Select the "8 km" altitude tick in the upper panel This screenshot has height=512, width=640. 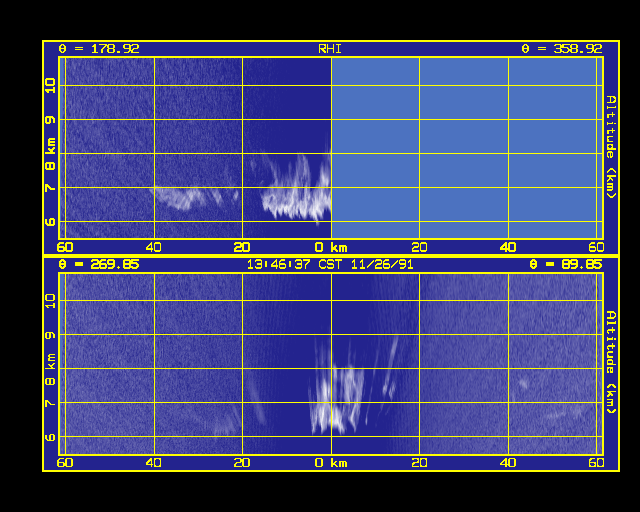coord(50,154)
